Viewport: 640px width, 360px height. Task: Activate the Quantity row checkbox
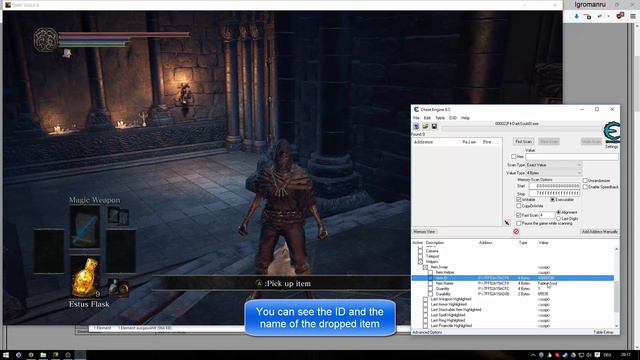pyautogui.click(x=430, y=289)
